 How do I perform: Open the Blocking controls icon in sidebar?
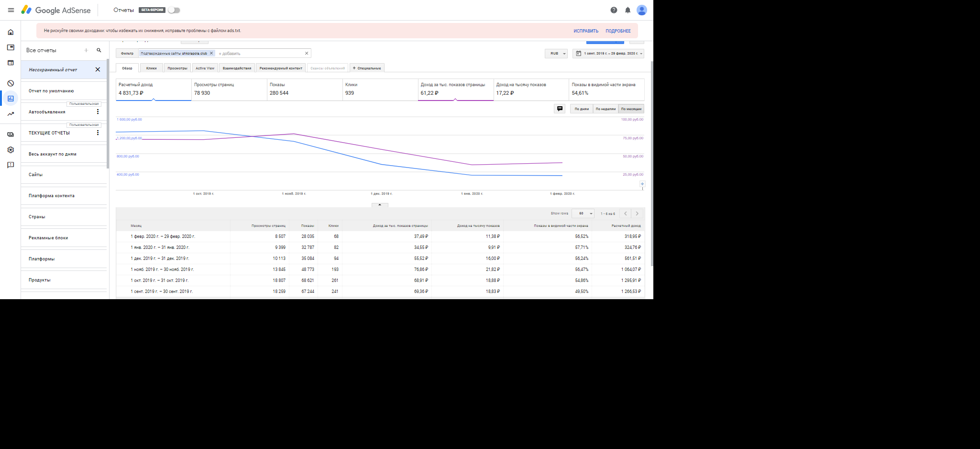click(11, 83)
